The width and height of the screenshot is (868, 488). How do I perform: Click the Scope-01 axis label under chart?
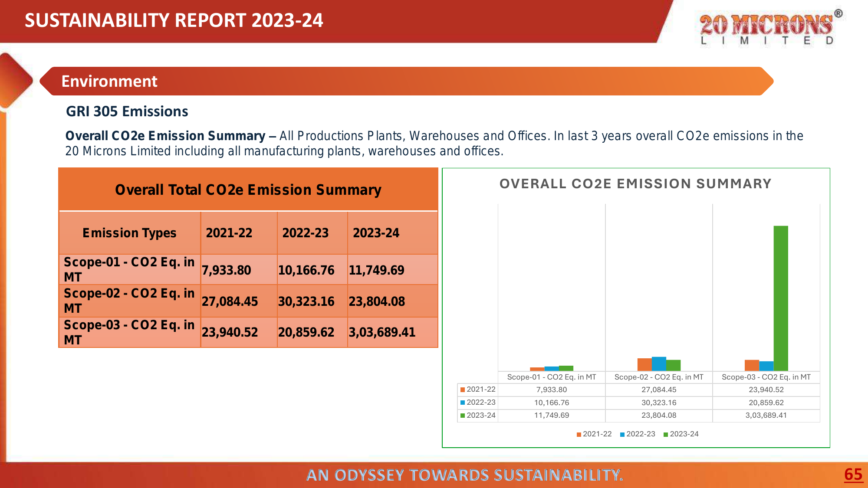coord(552,377)
